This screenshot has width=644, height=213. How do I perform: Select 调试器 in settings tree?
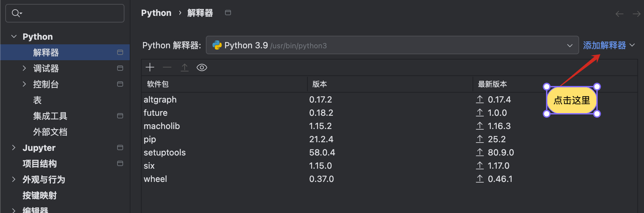(x=65, y=68)
